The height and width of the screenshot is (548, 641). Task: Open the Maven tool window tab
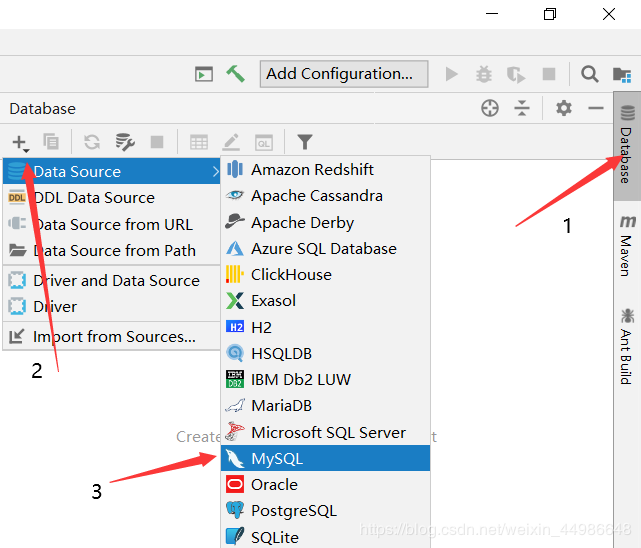(627, 245)
